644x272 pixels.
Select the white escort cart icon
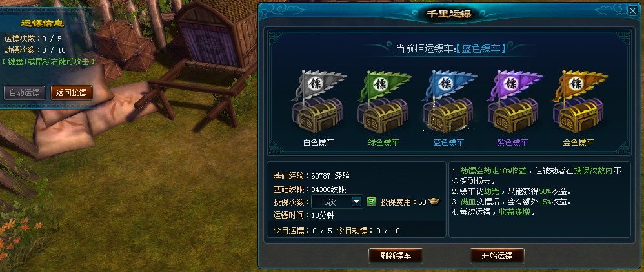[318, 101]
